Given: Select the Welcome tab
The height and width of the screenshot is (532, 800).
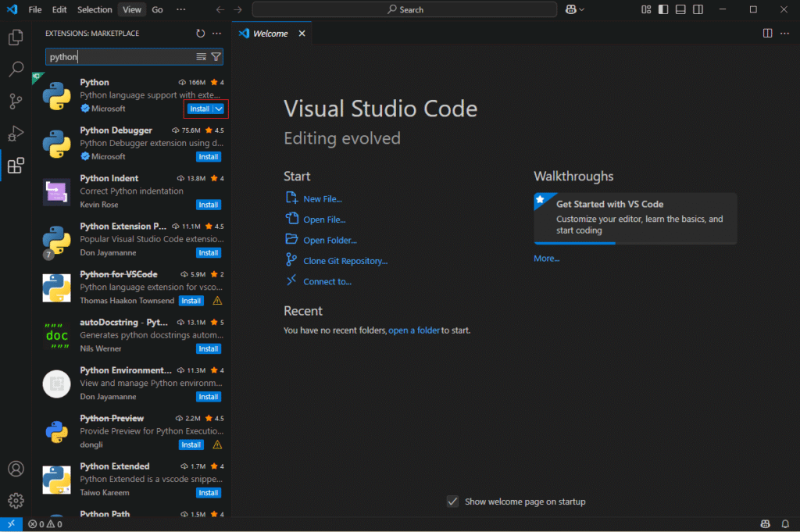Looking at the screenshot, I should (x=270, y=33).
